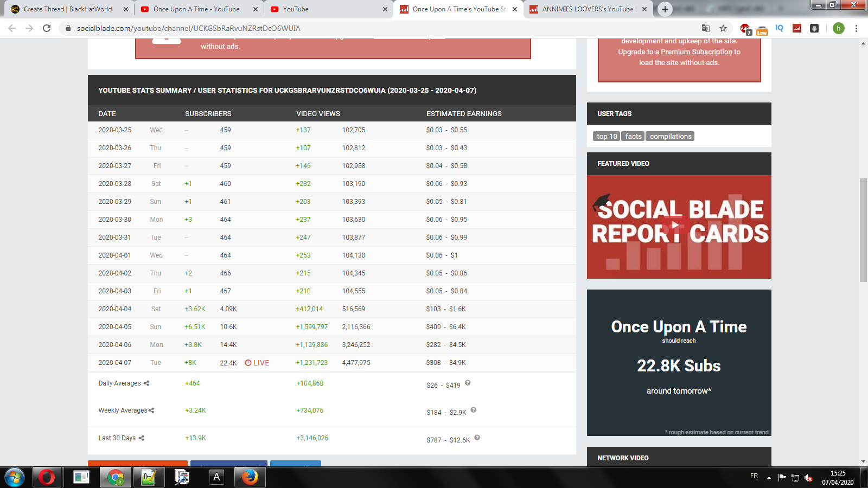Open the Chrome profile avatar 'h'

coord(839,28)
